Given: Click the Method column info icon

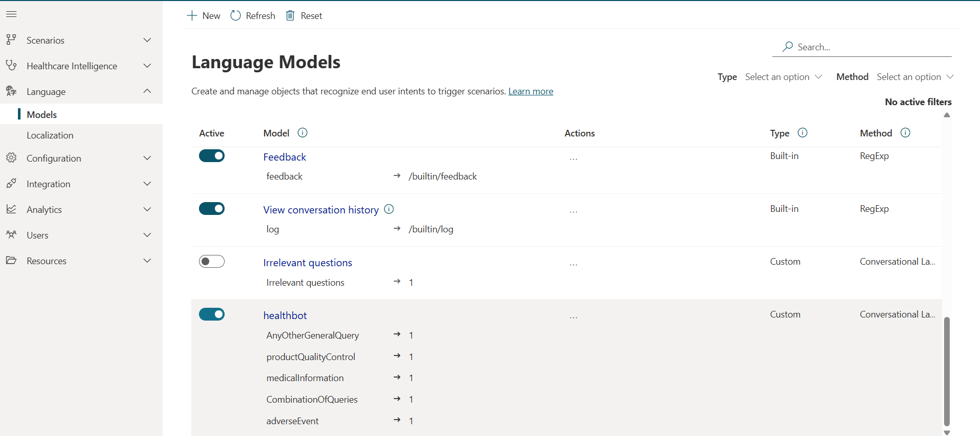Looking at the screenshot, I should click(x=906, y=133).
